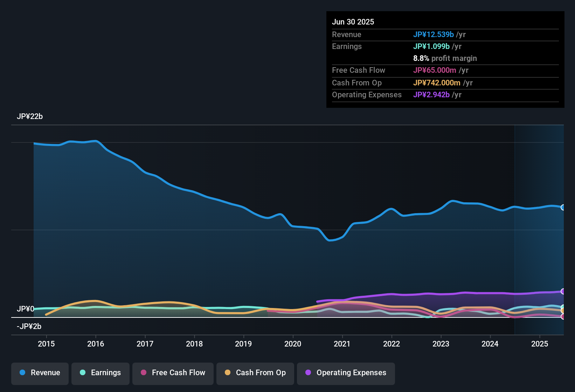The image size is (575, 392).
Task: Hide the Revenue line via its legend
Action: (x=40, y=373)
